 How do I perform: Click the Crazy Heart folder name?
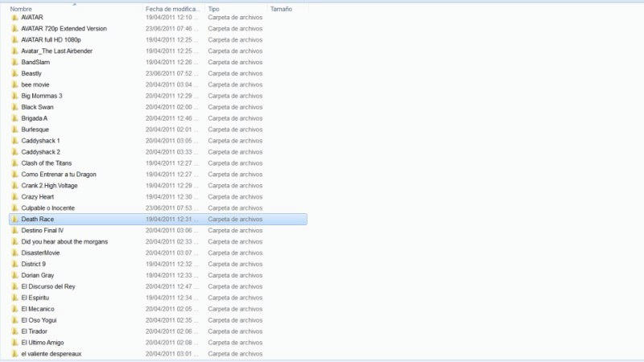pyautogui.click(x=37, y=196)
